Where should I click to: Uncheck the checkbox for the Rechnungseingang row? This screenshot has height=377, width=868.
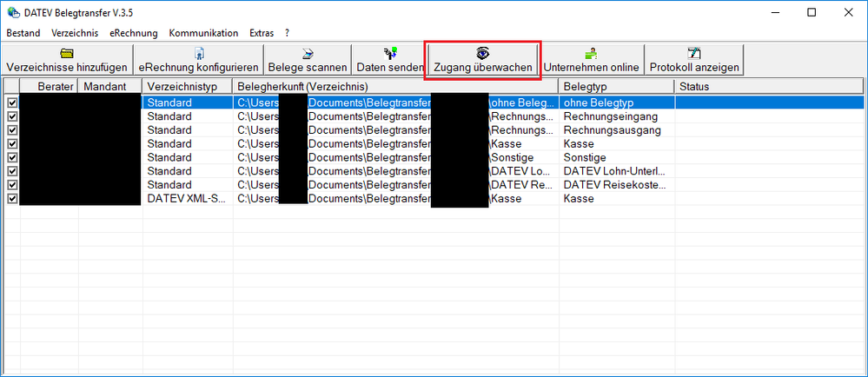pos(11,116)
